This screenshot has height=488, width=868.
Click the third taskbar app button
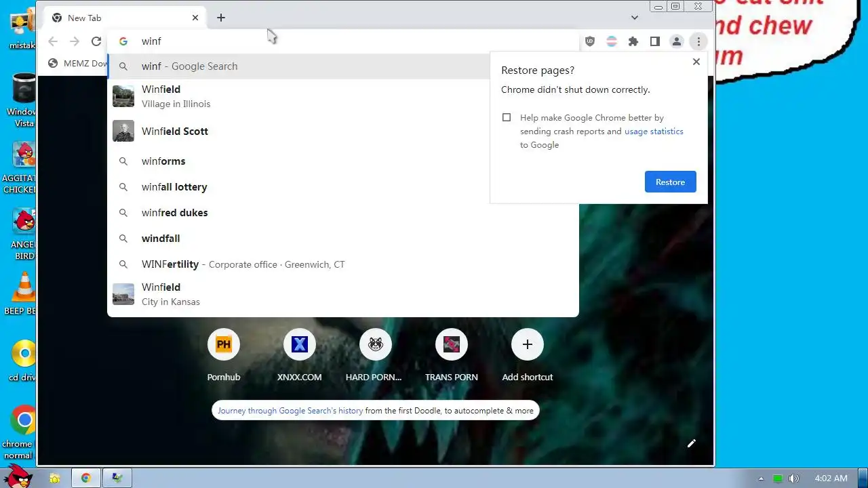(x=117, y=479)
